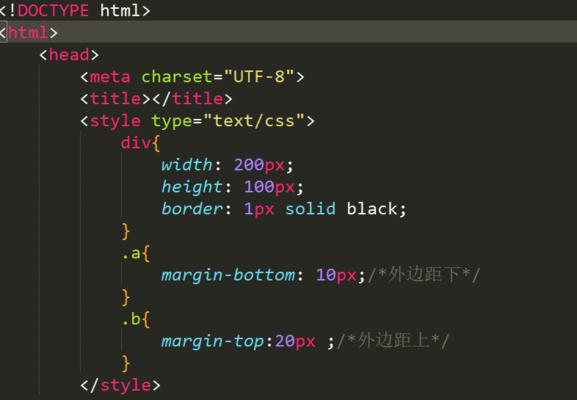The height and width of the screenshot is (400, 577).
Task: Click closing brace of .a rule
Action: pos(125,297)
